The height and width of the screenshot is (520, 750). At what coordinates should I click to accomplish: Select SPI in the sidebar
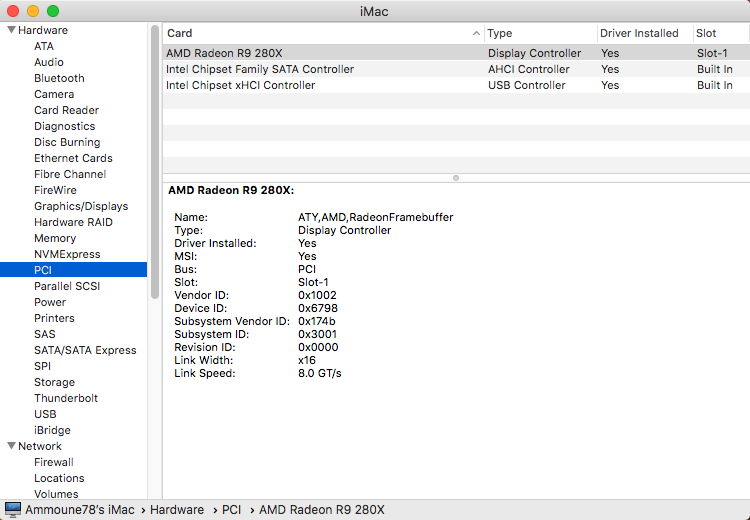[42, 366]
